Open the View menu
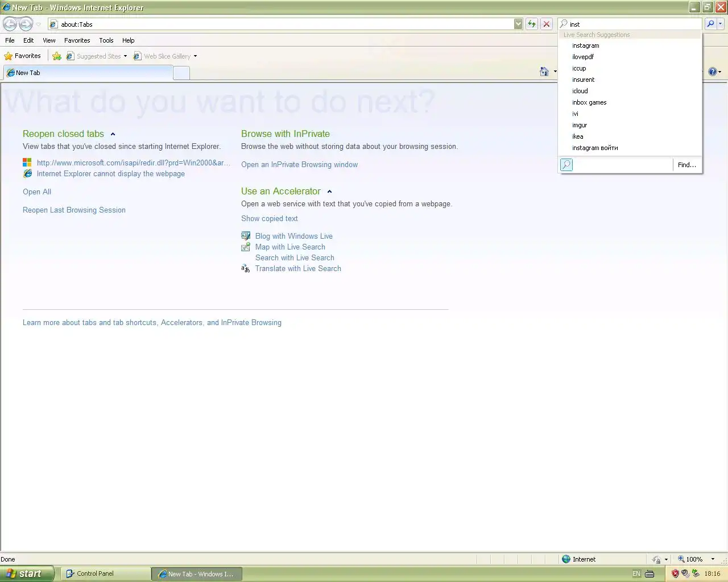728x582 pixels. point(49,40)
